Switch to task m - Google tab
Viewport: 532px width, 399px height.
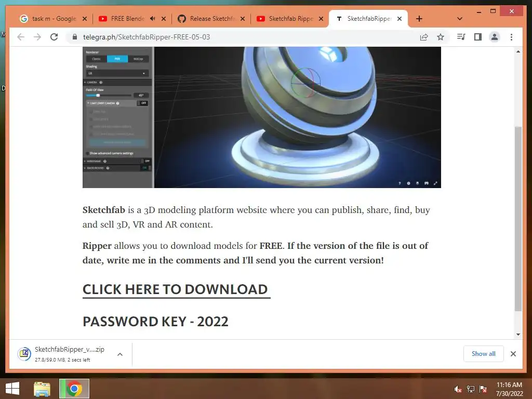click(54, 19)
